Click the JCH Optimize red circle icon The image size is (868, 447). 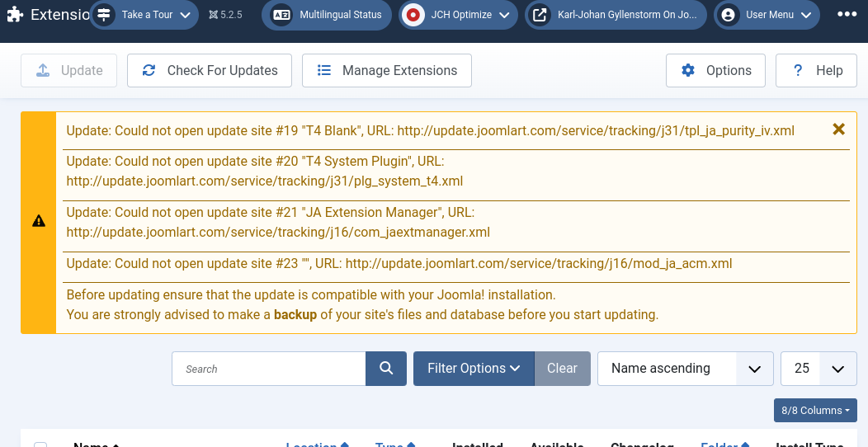coord(413,15)
